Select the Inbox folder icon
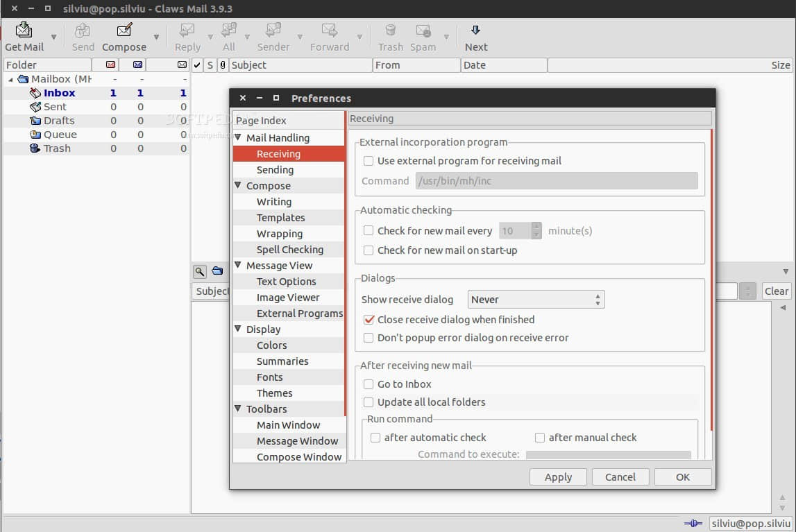This screenshot has height=532, width=796. [35, 93]
